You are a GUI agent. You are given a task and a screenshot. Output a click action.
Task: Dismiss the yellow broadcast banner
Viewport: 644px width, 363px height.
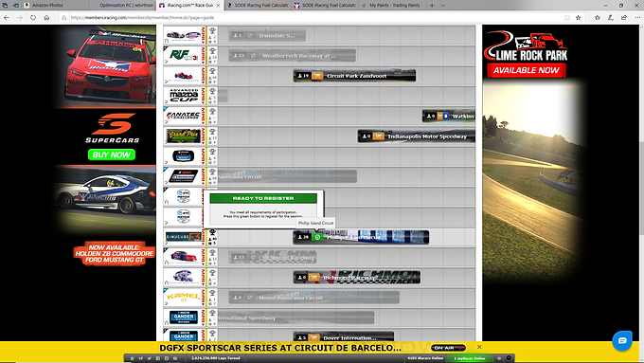(479, 347)
